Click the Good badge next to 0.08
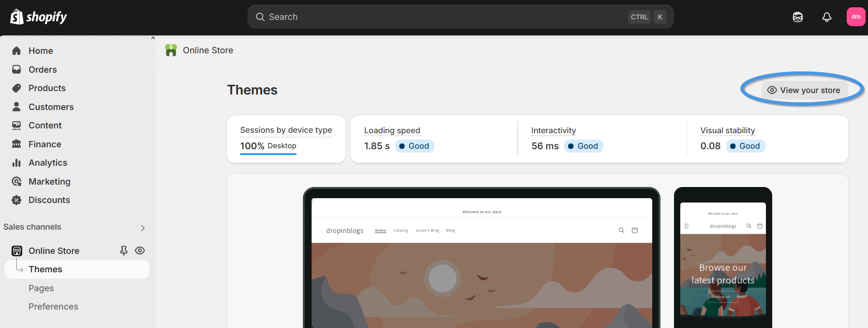The width and height of the screenshot is (868, 328). coord(746,146)
